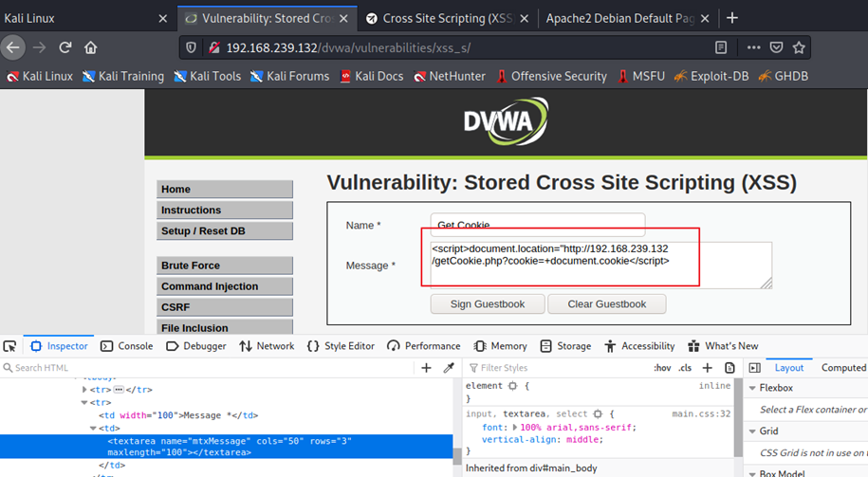The height and width of the screenshot is (477, 868).
Task: Switch to devtools Console panel
Action: 127,346
